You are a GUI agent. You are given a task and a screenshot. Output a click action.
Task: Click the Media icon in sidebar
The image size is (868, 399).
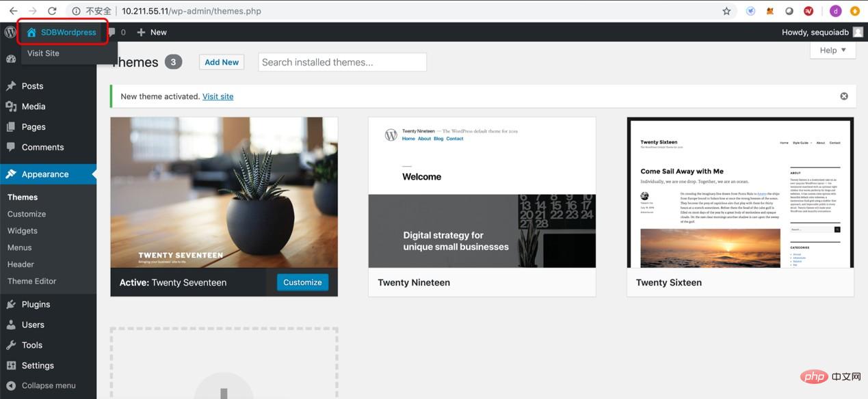click(x=10, y=107)
